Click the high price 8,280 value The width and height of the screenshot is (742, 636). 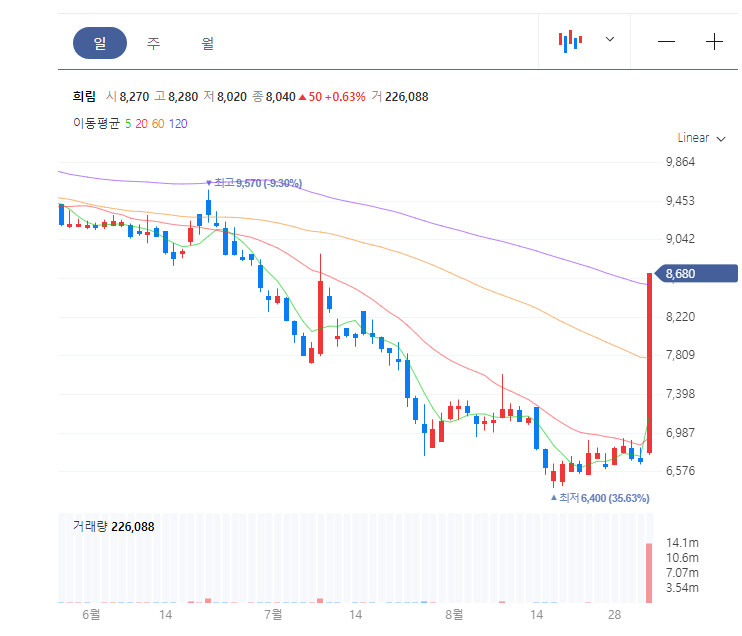click(x=183, y=97)
